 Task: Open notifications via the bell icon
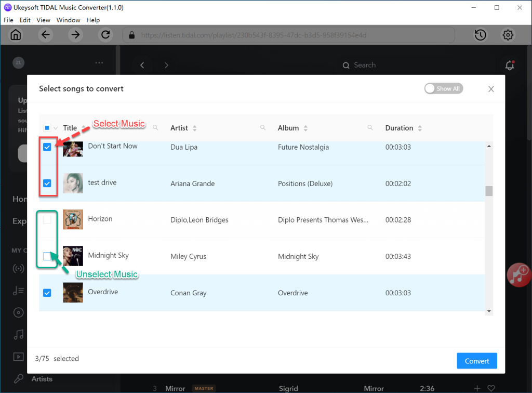coord(509,65)
